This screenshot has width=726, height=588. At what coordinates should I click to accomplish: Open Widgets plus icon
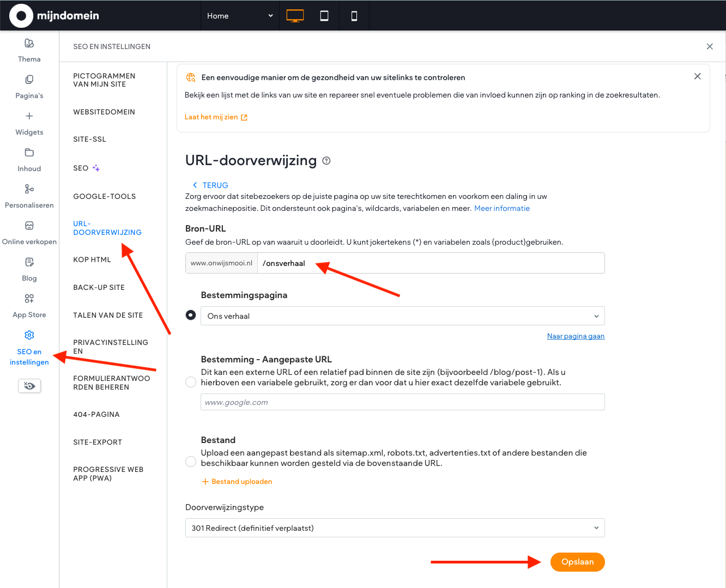click(x=29, y=116)
